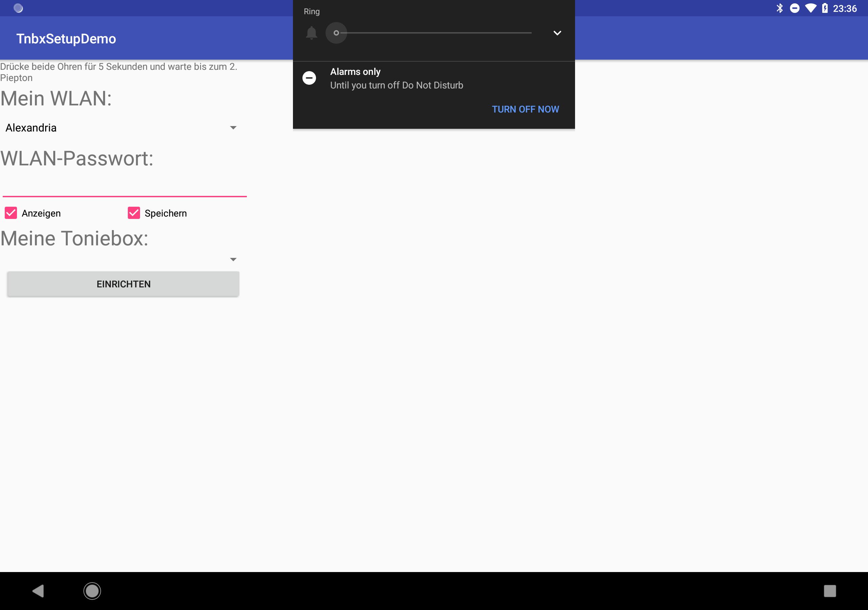Click TURN OFF NOW link

(525, 109)
